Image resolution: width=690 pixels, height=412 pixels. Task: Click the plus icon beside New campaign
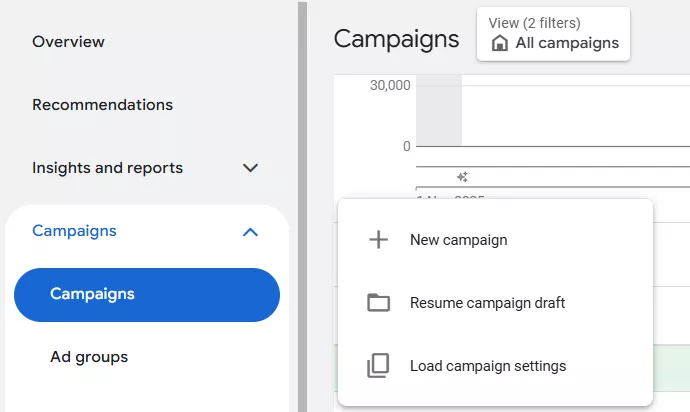click(378, 240)
